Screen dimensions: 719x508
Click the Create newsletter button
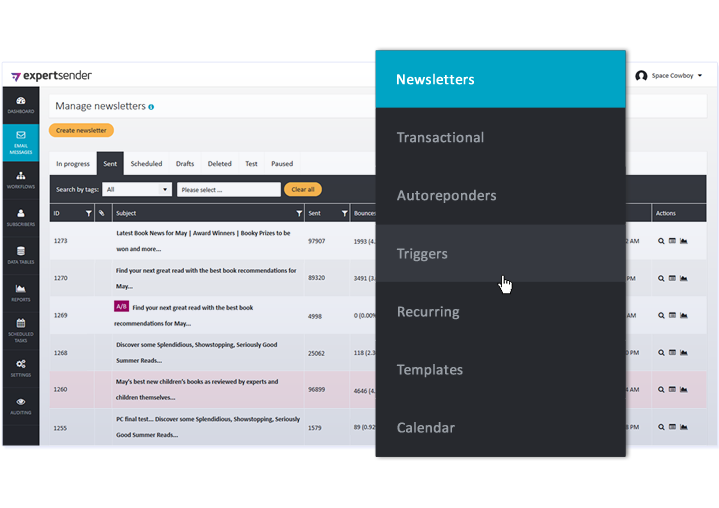pos(81,130)
